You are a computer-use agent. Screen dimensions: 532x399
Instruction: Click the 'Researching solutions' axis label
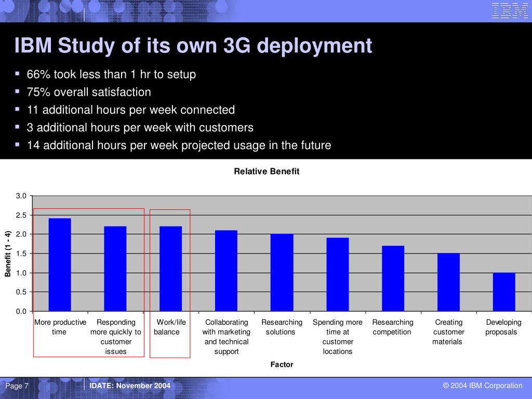[x=282, y=327]
